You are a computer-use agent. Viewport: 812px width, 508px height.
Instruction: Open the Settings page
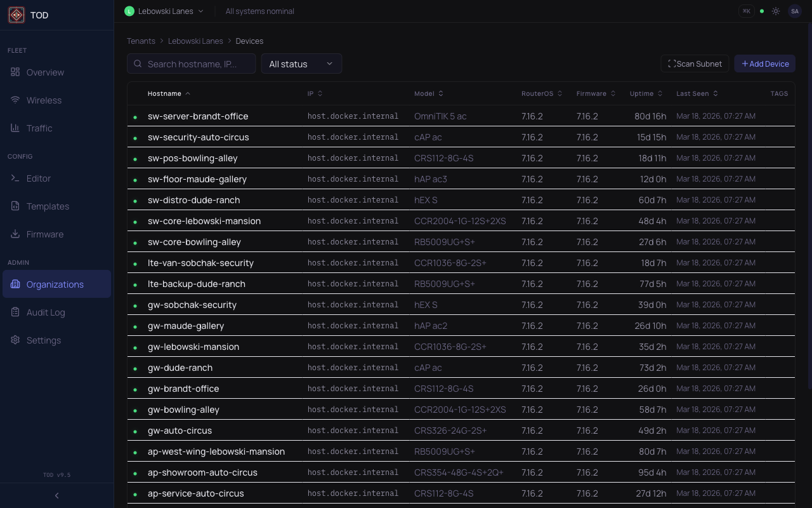tap(44, 340)
